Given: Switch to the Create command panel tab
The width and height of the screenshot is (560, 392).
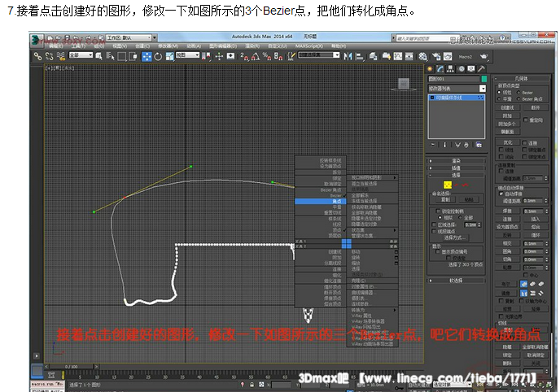Looking at the screenshot, I should coord(431,68).
